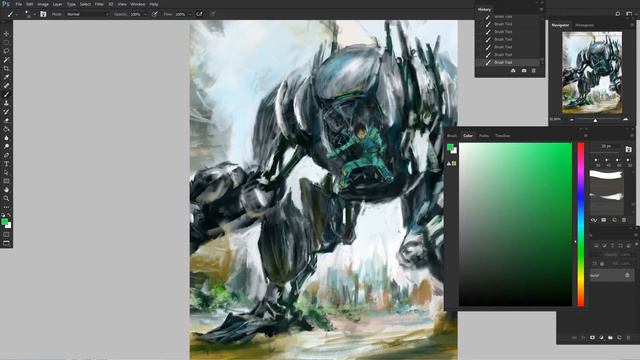
Task: Open the History panel menu
Action: 541,9
